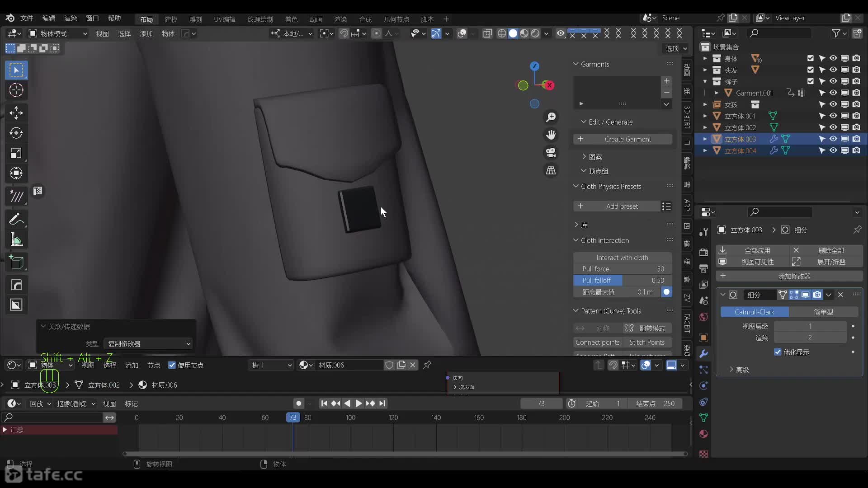This screenshot has width=868, height=488.
Task: Click the 添加修改器 button
Action: point(789,276)
